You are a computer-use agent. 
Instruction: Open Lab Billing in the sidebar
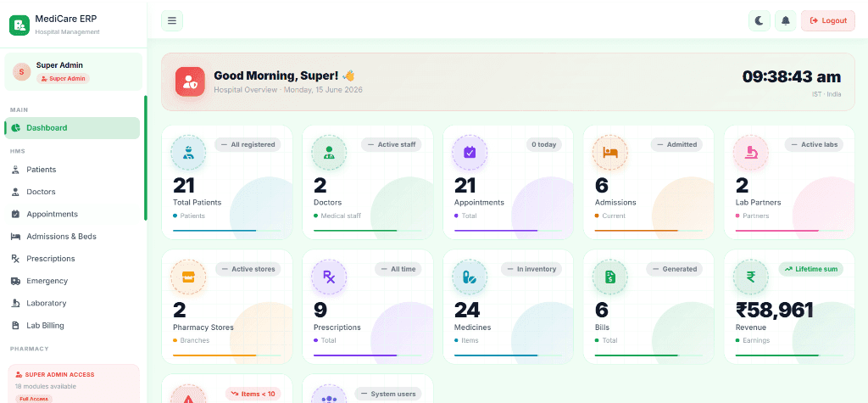72,326
